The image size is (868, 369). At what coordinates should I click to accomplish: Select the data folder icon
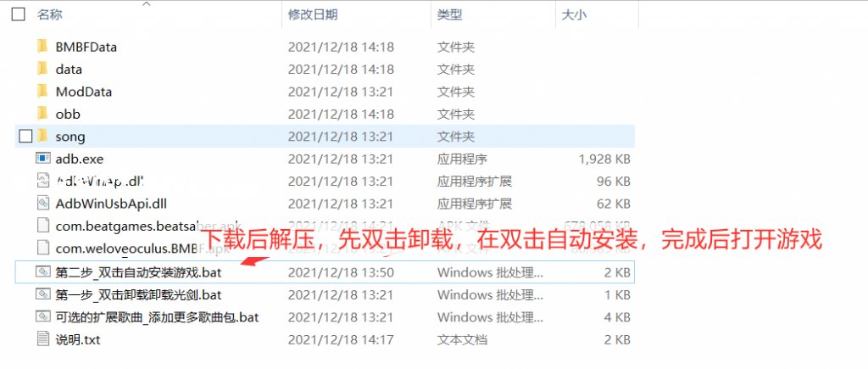point(42,69)
